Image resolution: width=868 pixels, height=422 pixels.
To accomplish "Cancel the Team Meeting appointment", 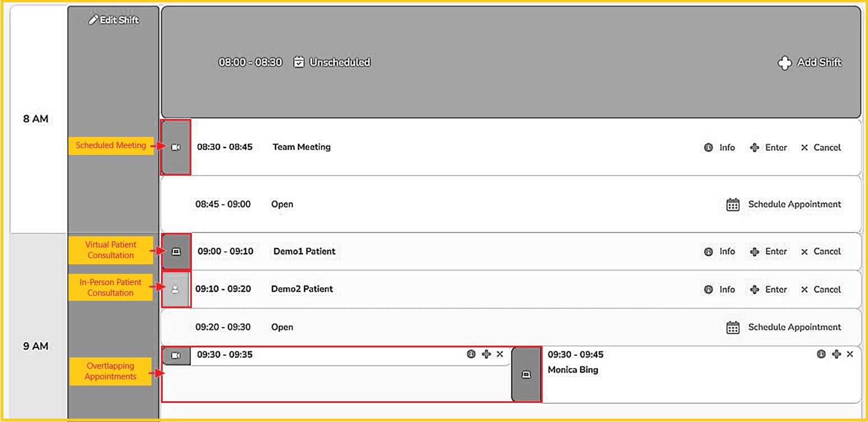I will 820,148.
